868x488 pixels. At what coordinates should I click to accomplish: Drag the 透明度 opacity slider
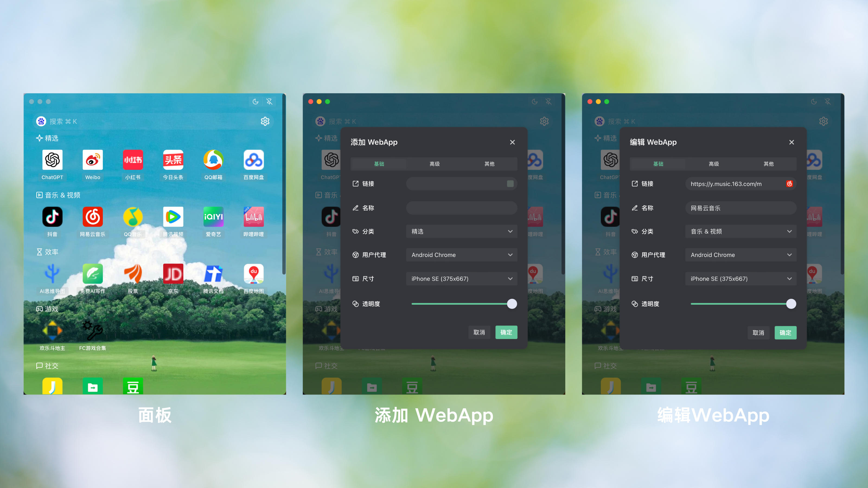coord(511,304)
